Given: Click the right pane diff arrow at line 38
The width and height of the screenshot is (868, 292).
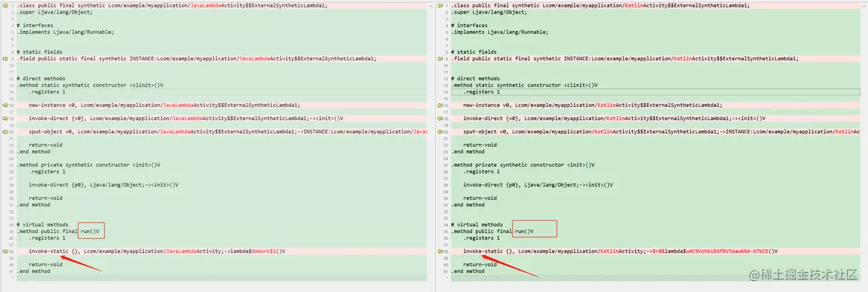Looking at the screenshot, I should pyautogui.click(x=439, y=251).
